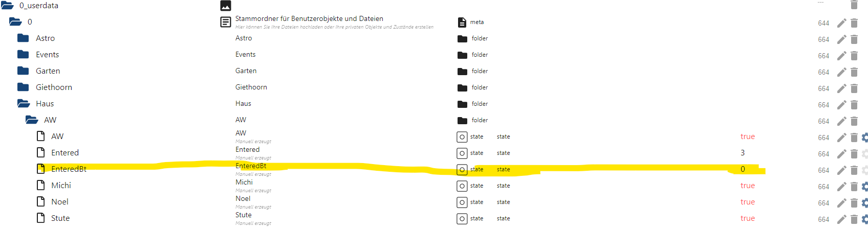Click the edit pencil for the Astro folder
Image resolution: width=868 pixels, height=228 pixels.
[x=841, y=39]
